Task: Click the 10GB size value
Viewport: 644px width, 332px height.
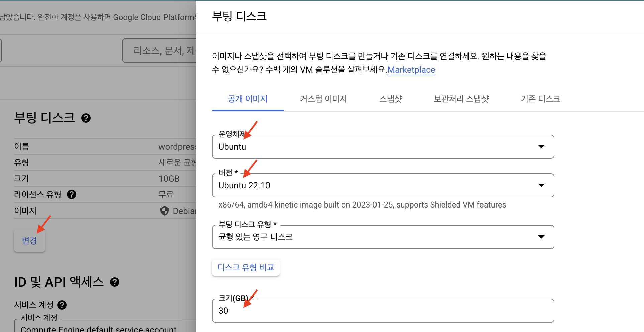Action: pos(169,179)
